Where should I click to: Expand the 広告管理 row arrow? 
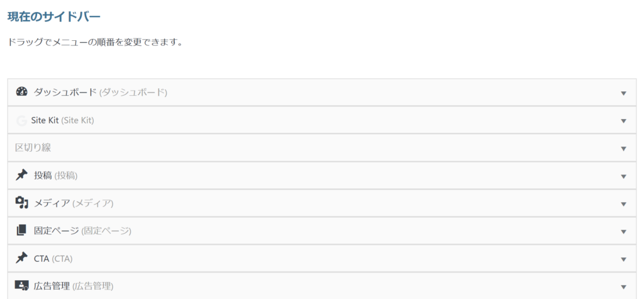(x=623, y=287)
